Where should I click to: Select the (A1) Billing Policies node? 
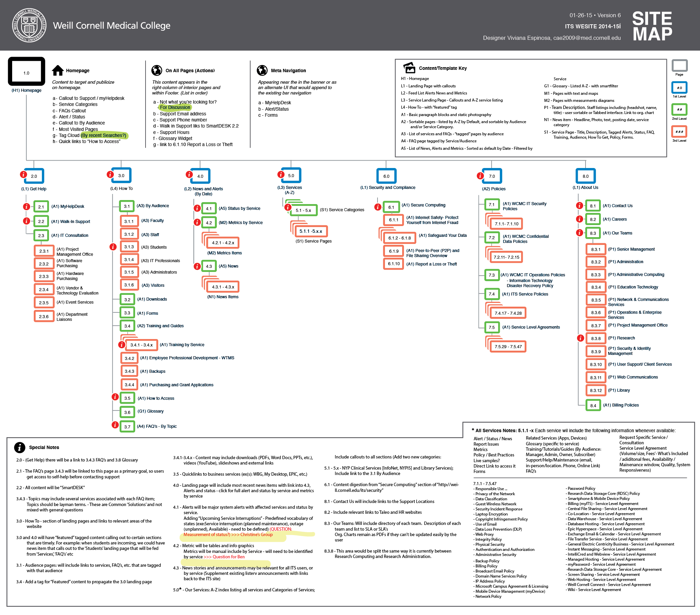click(594, 405)
